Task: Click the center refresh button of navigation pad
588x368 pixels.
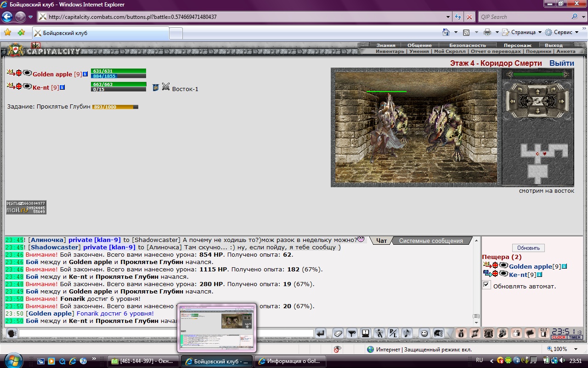Action: [x=537, y=102]
